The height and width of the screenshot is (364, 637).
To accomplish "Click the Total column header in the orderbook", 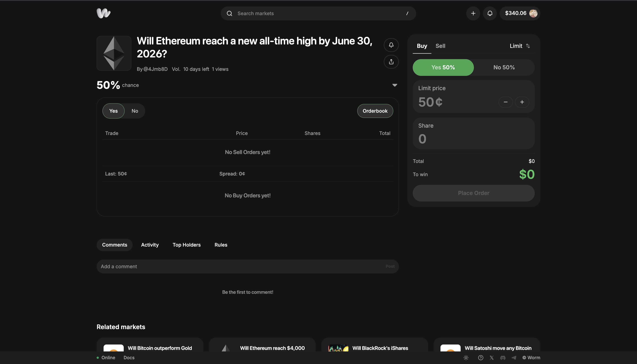I will 385,133.
